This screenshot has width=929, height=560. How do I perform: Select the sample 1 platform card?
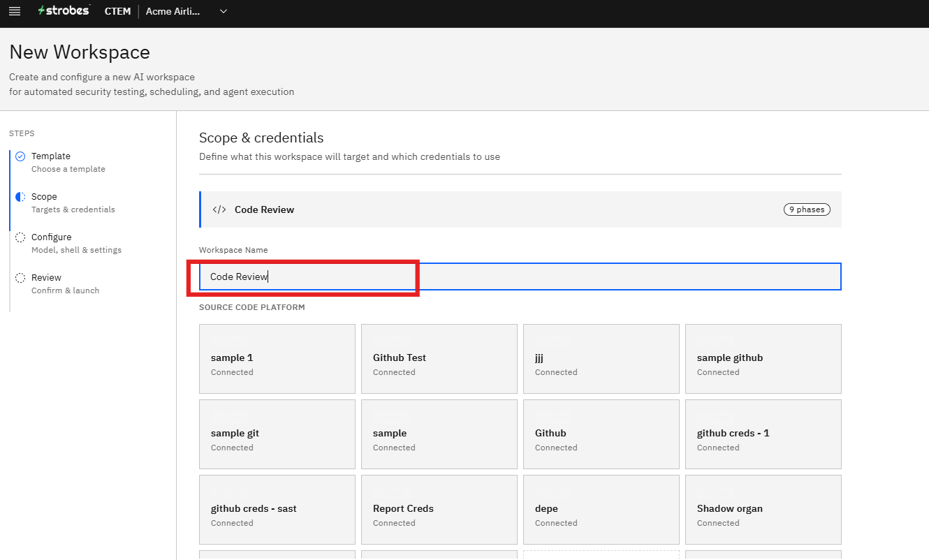[x=277, y=359]
